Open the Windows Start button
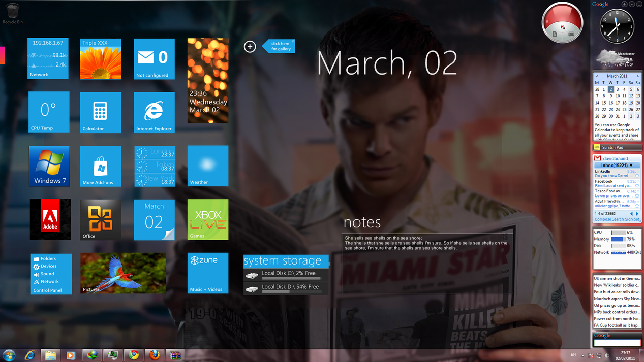This screenshot has height=362, width=644. [9, 355]
